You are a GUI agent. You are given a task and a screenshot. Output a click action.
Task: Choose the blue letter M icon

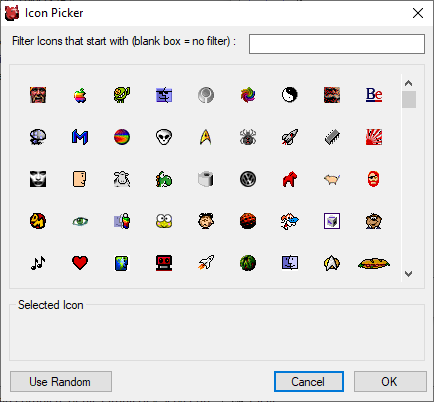pyautogui.click(x=80, y=137)
